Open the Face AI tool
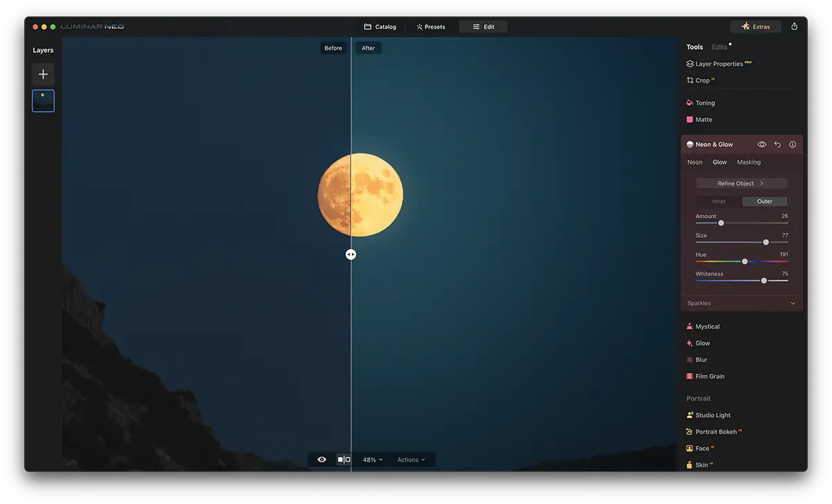 pyautogui.click(x=700, y=449)
